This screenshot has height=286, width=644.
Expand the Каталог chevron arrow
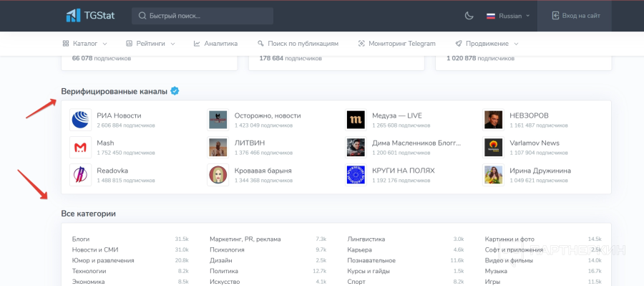tap(104, 44)
